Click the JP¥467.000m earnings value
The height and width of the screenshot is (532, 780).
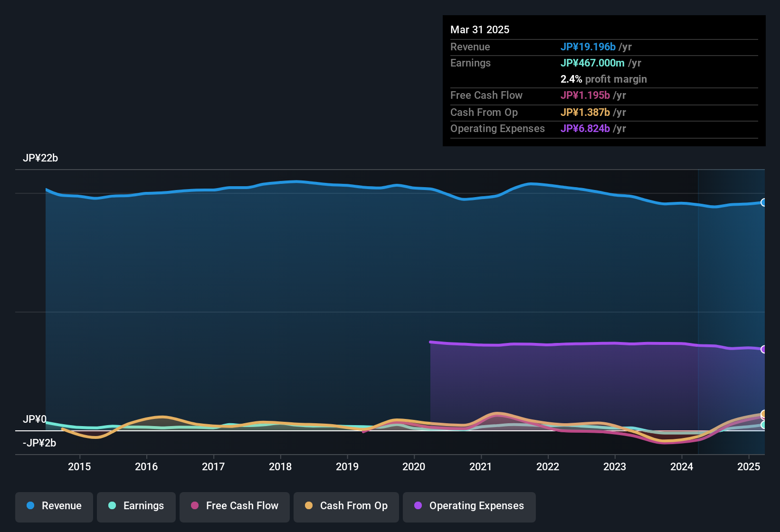pos(592,63)
